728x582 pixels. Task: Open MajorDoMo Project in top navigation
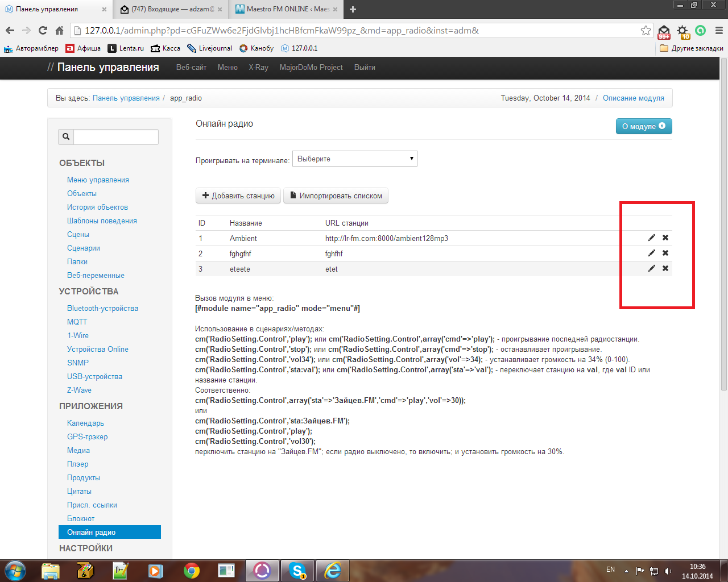point(311,67)
